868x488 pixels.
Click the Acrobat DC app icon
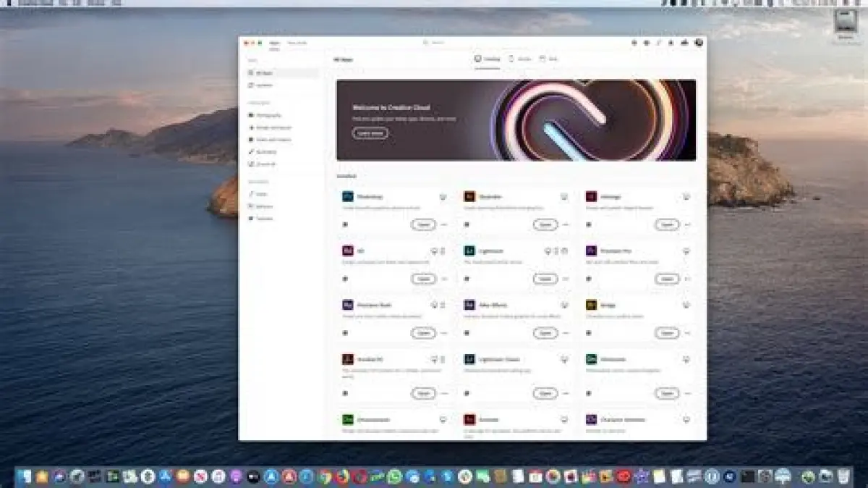tap(347, 359)
